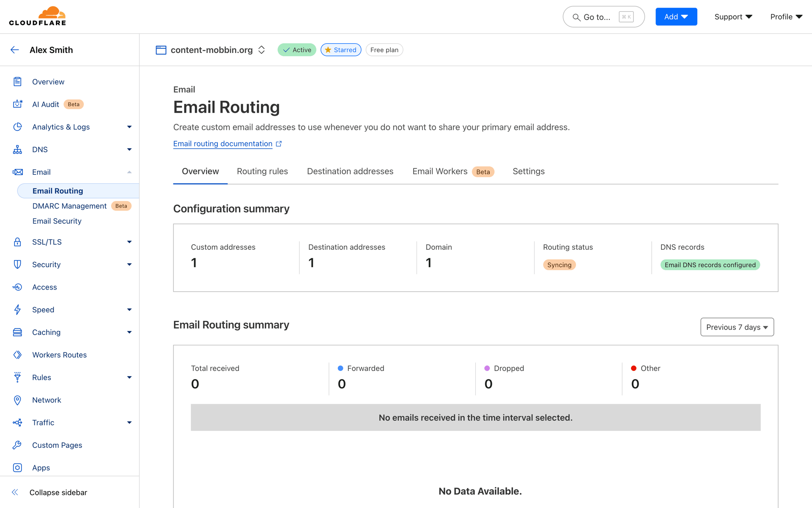Click the blue Forwarded legend dot

pyautogui.click(x=340, y=368)
